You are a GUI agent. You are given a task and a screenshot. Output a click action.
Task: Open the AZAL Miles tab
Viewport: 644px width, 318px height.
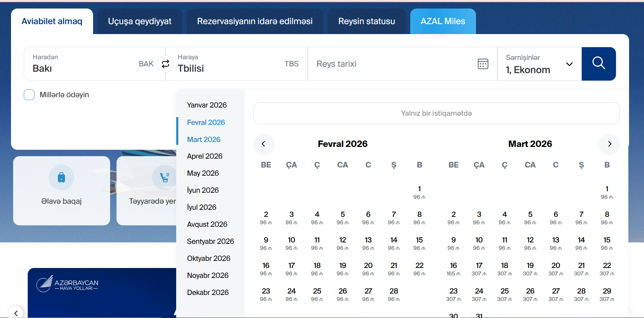point(443,21)
